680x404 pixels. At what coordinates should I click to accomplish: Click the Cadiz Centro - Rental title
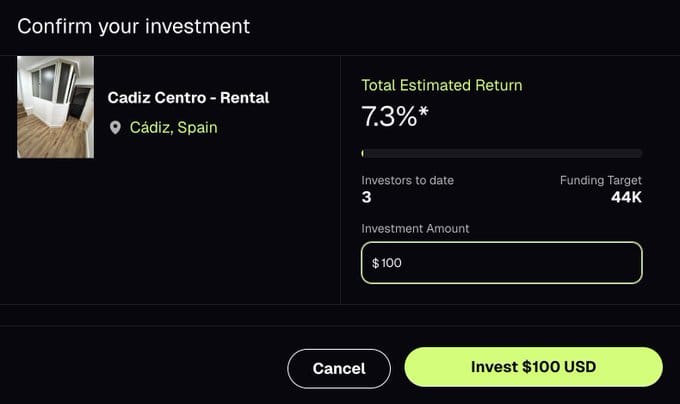(x=188, y=98)
